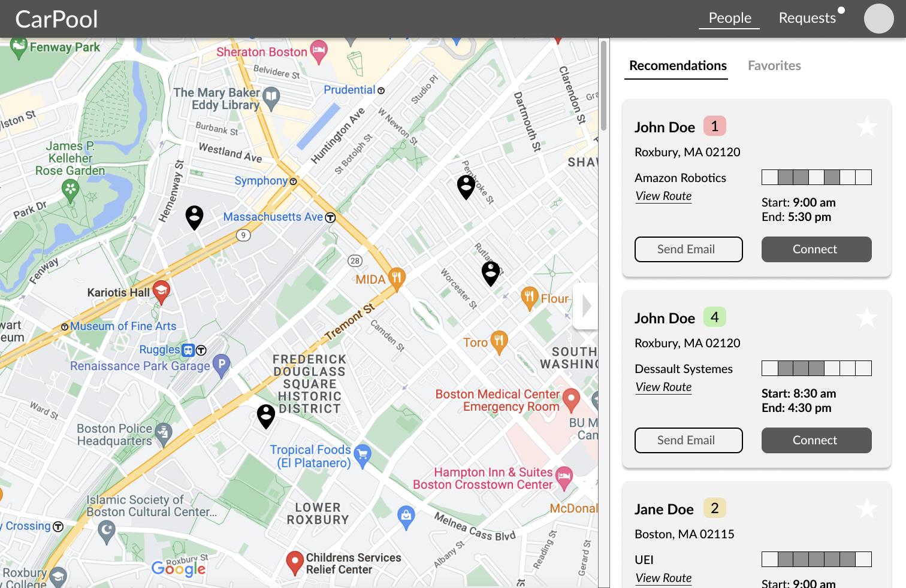
Task: Click the weekday schedule bar for Amazon Robotics
Action: coord(816,177)
